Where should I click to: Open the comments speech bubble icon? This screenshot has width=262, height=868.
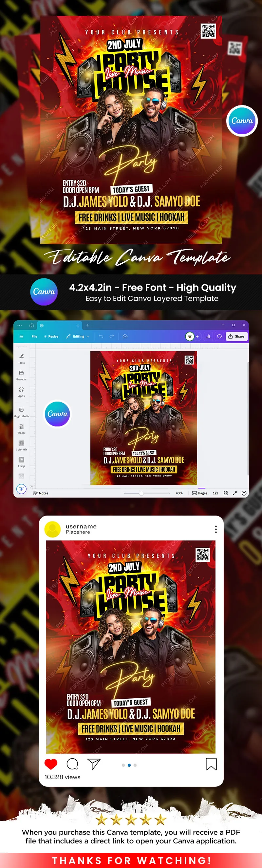tap(219, 336)
